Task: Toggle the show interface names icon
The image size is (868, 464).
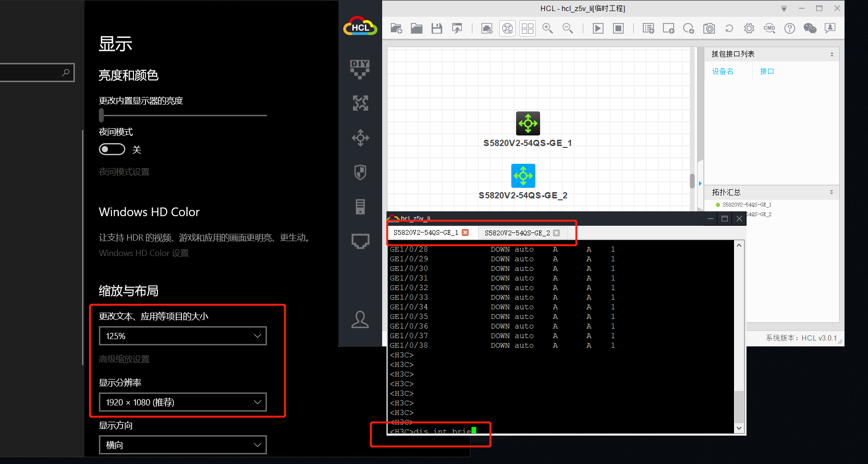Action: (487, 28)
